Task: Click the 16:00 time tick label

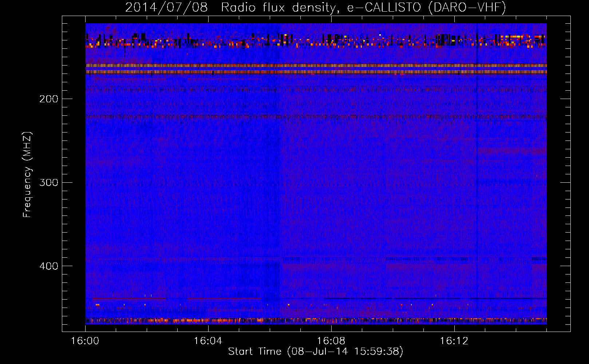Action: pyautogui.click(x=85, y=341)
